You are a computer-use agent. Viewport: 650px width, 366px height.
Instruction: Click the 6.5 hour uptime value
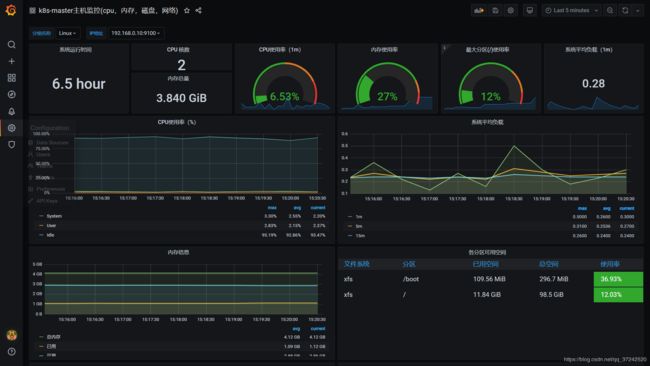tap(78, 84)
